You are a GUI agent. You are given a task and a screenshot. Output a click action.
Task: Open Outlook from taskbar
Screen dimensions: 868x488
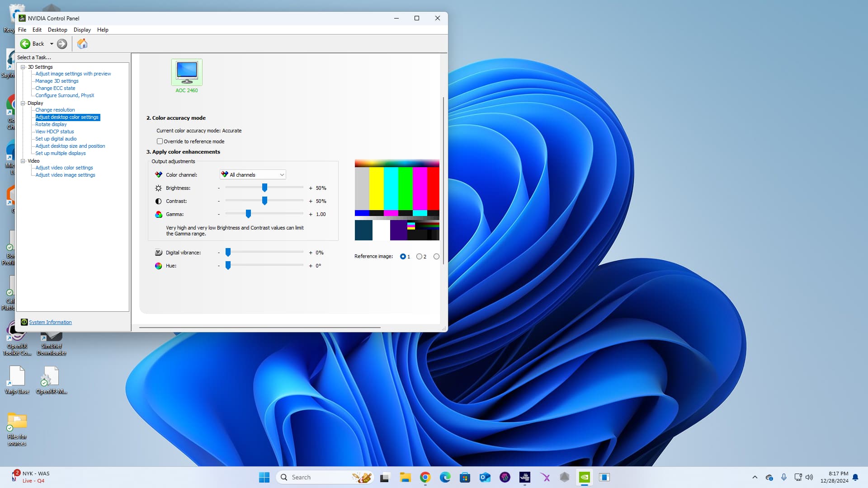coord(485,477)
